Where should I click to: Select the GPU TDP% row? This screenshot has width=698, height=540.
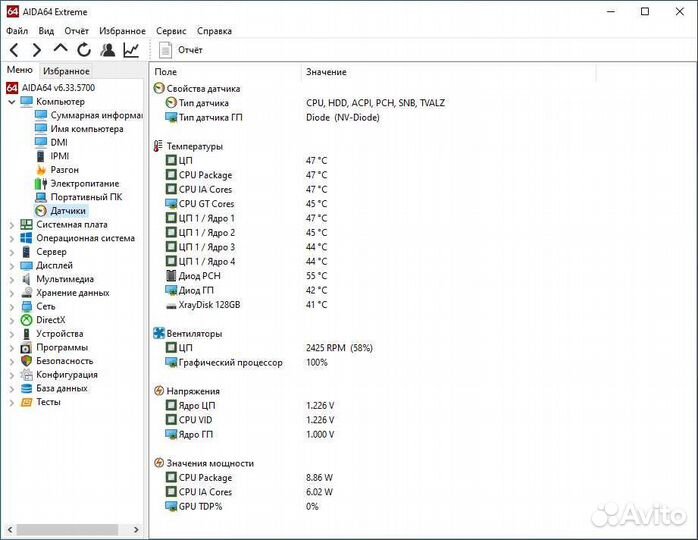(x=200, y=507)
